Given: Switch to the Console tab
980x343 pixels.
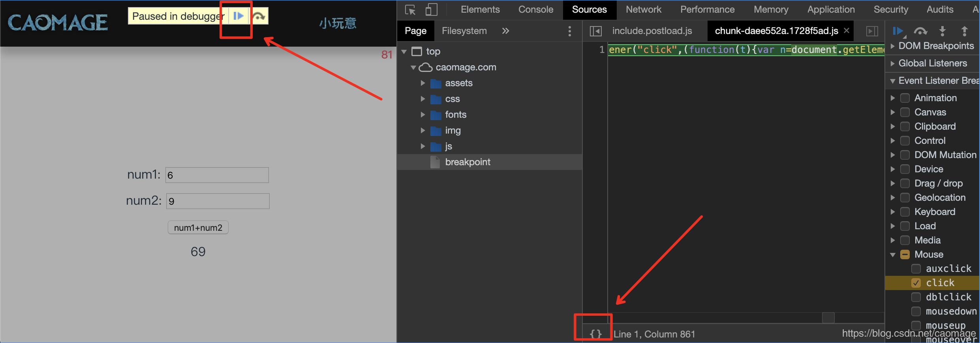Looking at the screenshot, I should (536, 9).
